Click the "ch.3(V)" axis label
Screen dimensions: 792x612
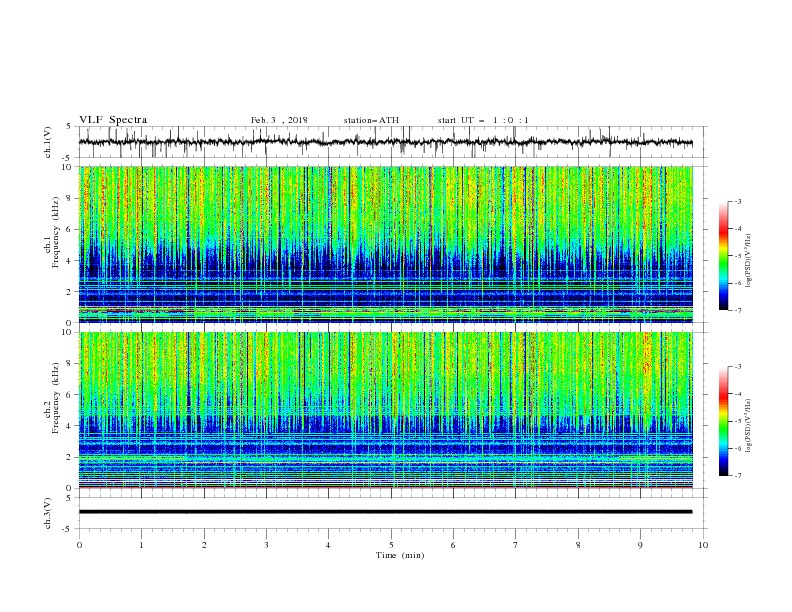click(48, 513)
